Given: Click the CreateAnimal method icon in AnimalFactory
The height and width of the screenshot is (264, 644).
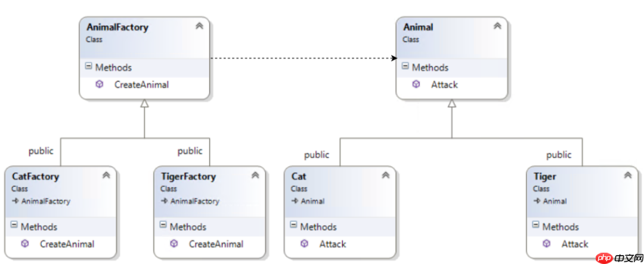Looking at the screenshot, I should tap(100, 85).
